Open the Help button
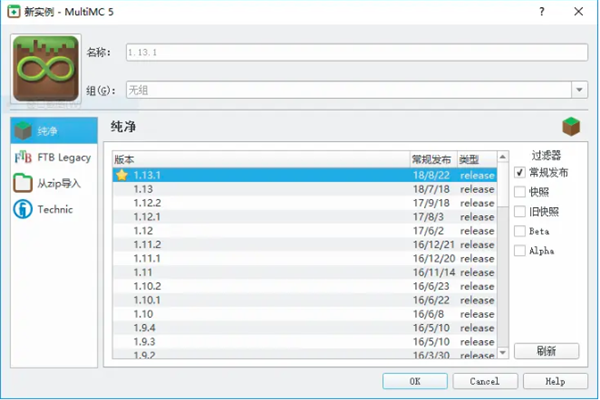 [x=555, y=381]
